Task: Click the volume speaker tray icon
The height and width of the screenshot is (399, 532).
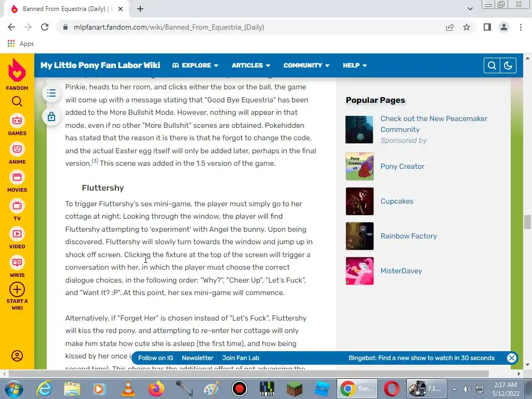Action: (467, 389)
